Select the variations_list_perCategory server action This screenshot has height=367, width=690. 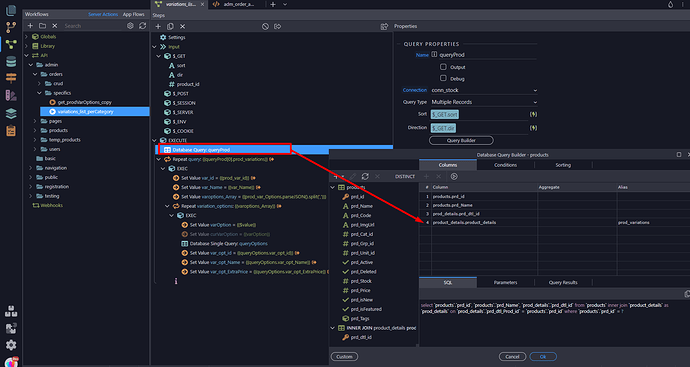[x=95, y=112]
